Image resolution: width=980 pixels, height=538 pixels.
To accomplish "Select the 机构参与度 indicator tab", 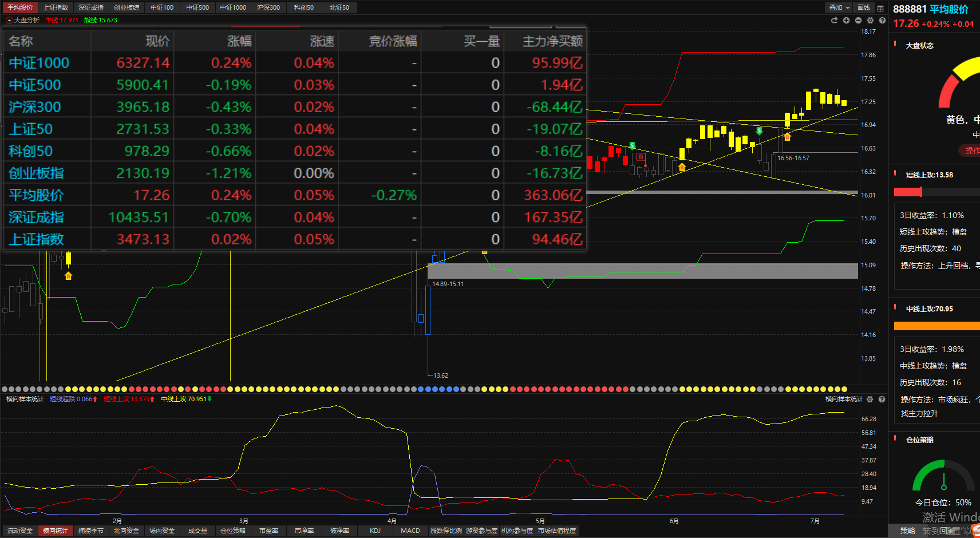I will click(x=517, y=531).
